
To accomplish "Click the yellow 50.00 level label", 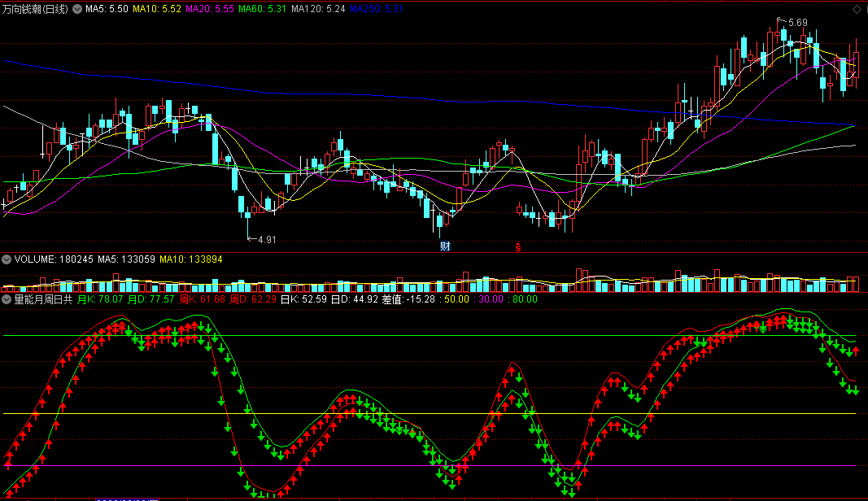I will (456, 299).
